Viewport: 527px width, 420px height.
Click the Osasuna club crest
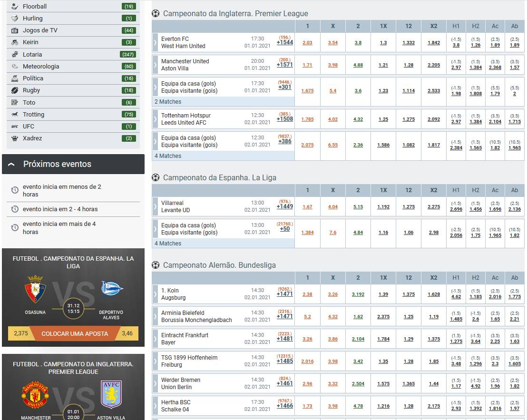point(35,289)
